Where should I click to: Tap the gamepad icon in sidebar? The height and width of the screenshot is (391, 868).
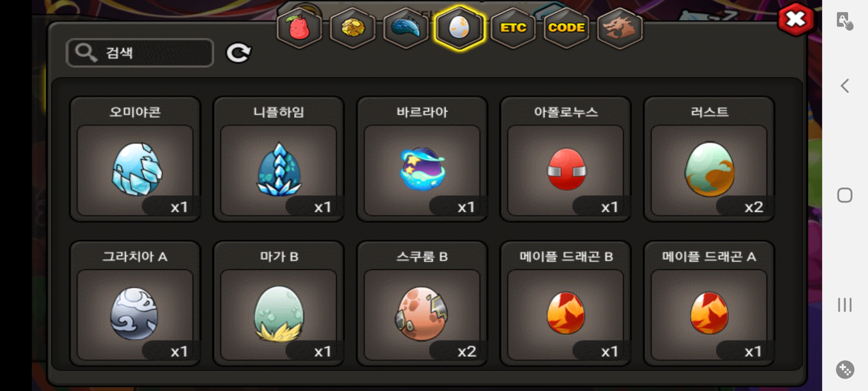[x=845, y=370]
